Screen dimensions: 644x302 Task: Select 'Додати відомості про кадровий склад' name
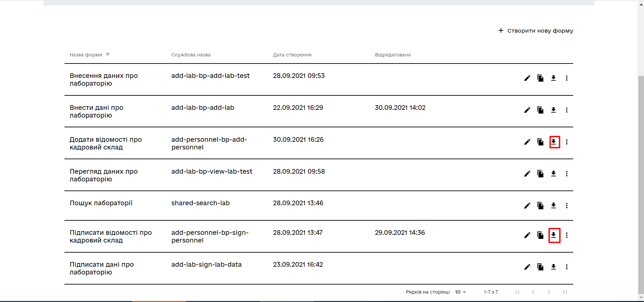[106, 143]
